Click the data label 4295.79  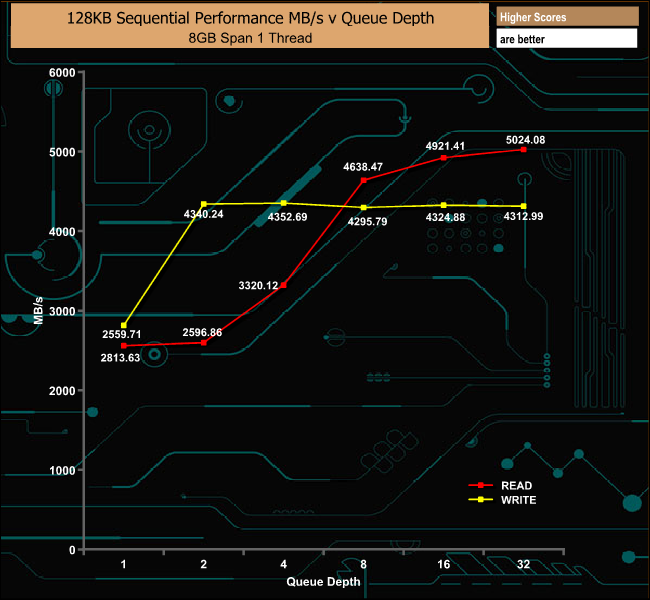pos(367,222)
